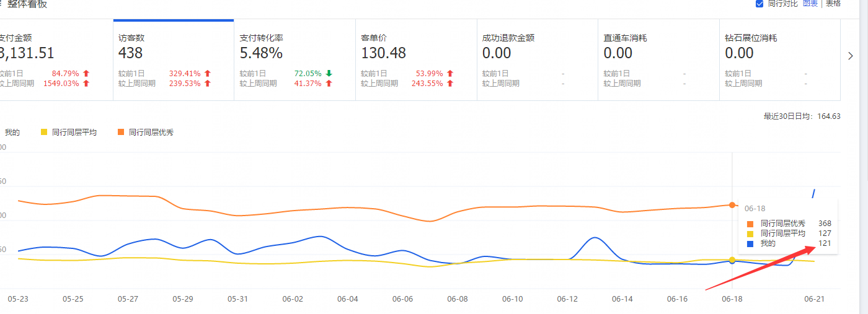
Task: Click the tooltip value 127 for 同行同层平均
Action: point(825,233)
